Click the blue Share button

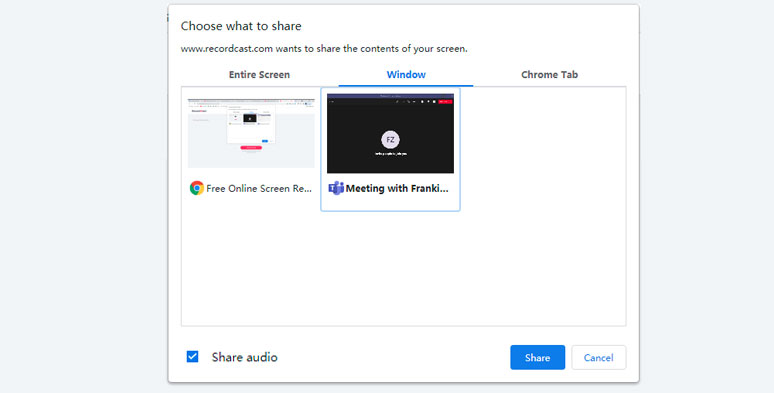(x=538, y=357)
